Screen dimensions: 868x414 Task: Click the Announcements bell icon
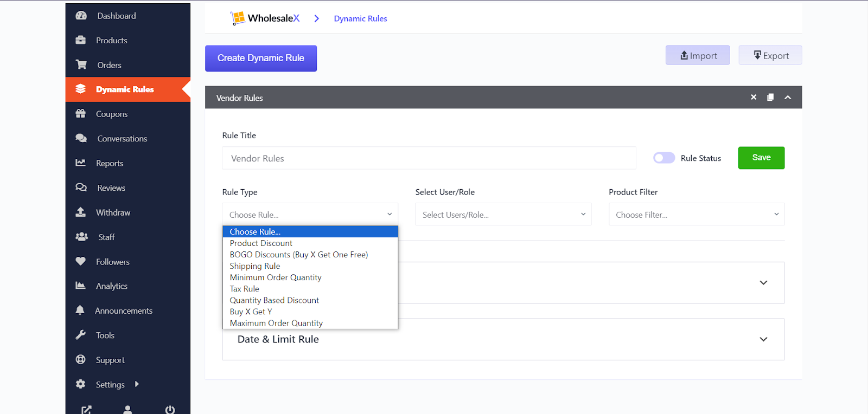(80, 310)
